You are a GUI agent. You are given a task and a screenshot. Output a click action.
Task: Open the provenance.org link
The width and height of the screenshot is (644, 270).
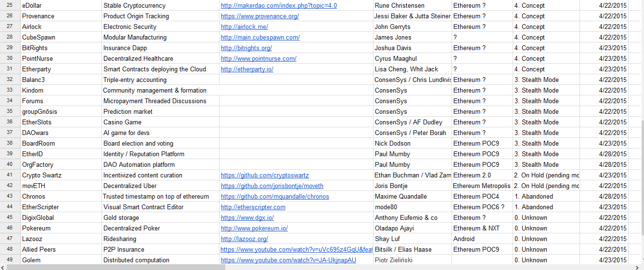click(x=260, y=16)
